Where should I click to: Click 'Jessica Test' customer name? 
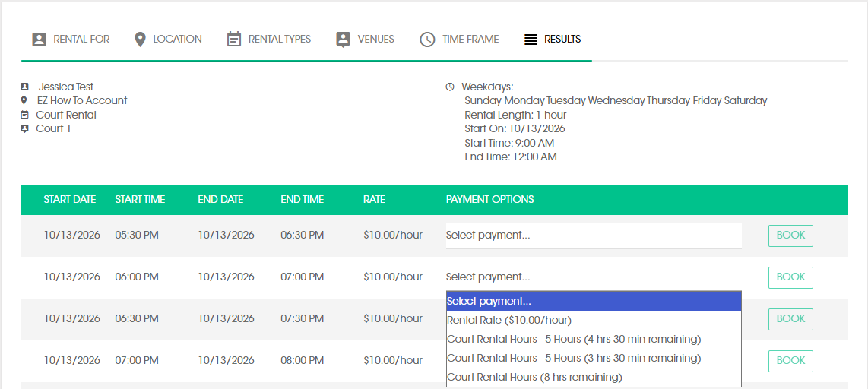(x=66, y=87)
